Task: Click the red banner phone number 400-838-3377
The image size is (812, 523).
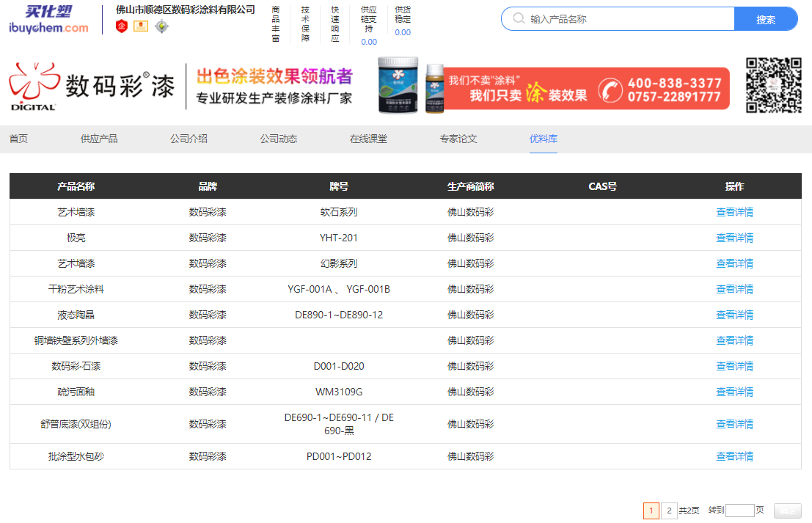Action: click(674, 83)
